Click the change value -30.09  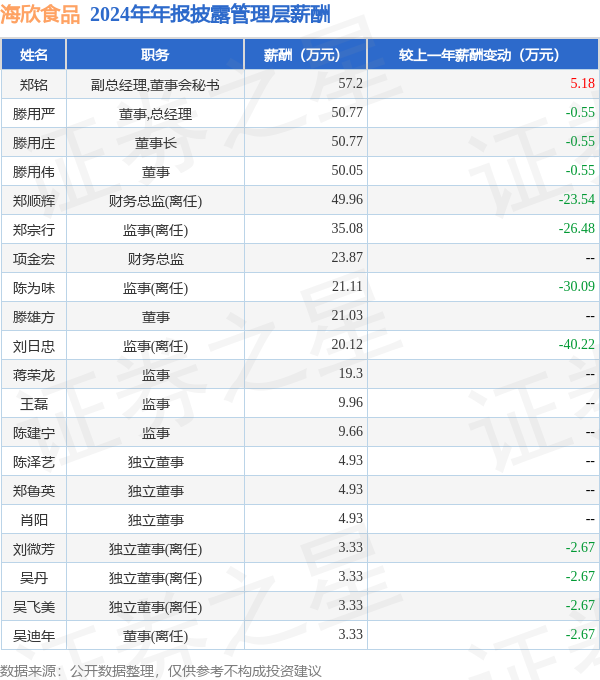click(x=577, y=287)
